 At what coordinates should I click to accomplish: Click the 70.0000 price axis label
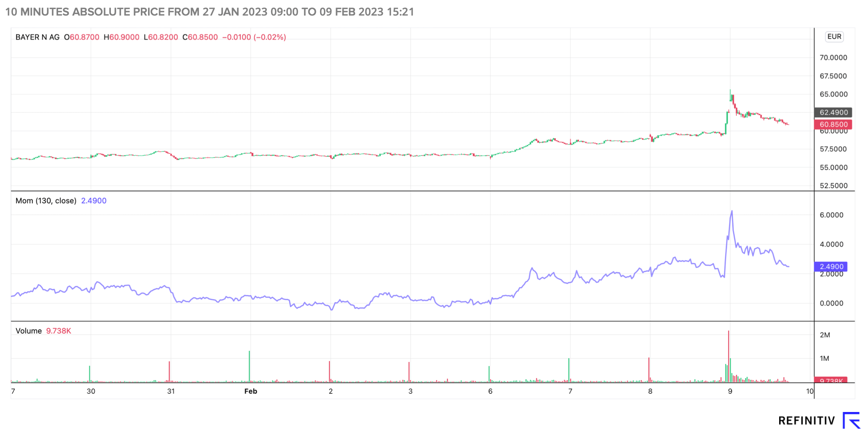pyautogui.click(x=833, y=58)
